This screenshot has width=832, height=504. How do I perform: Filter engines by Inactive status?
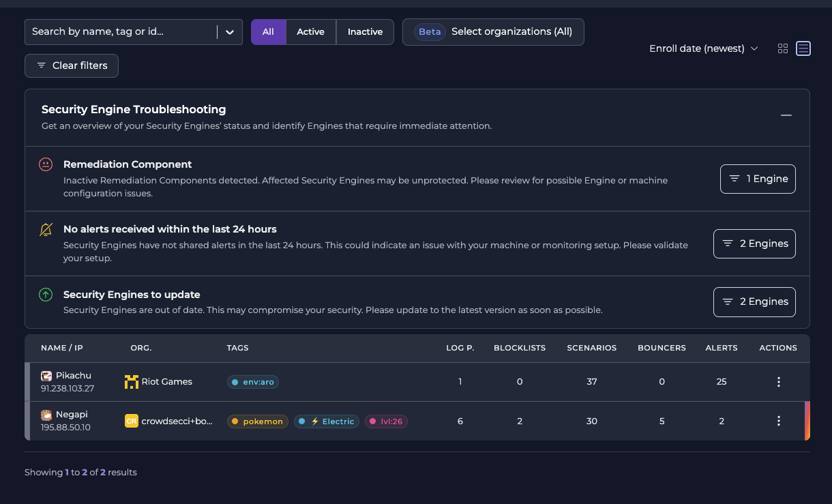pos(365,31)
